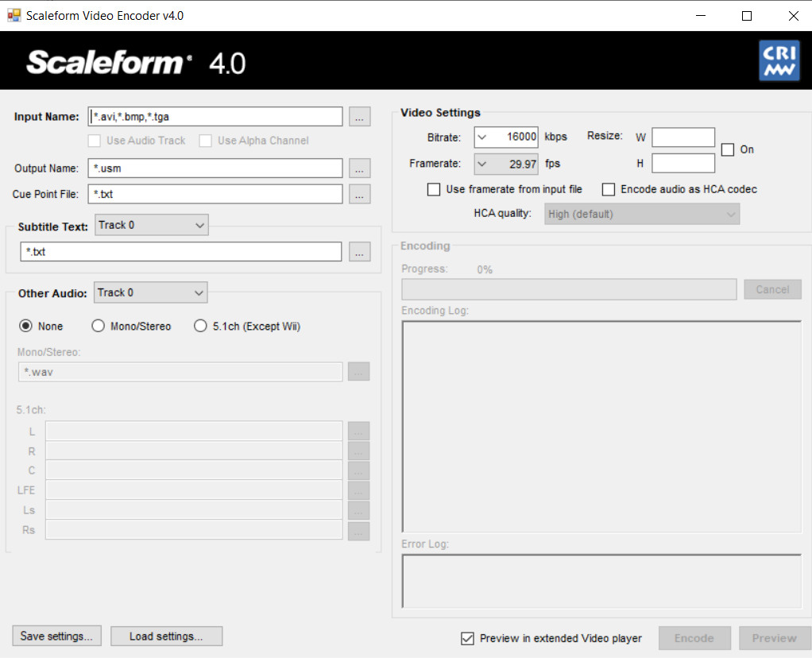812x658 pixels.
Task: Choose the 5.1ch (Except Wii) option
Action: (200, 326)
